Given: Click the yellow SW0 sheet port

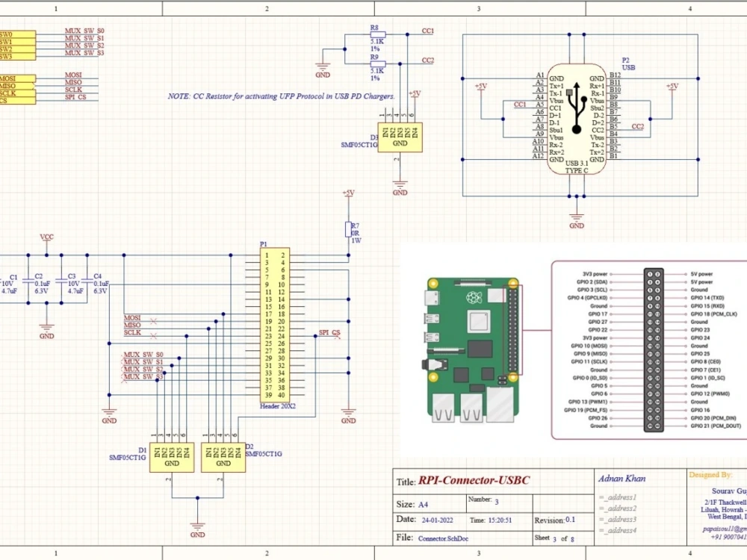Looking at the screenshot, I should pyautogui.click(x=18, y=34).
